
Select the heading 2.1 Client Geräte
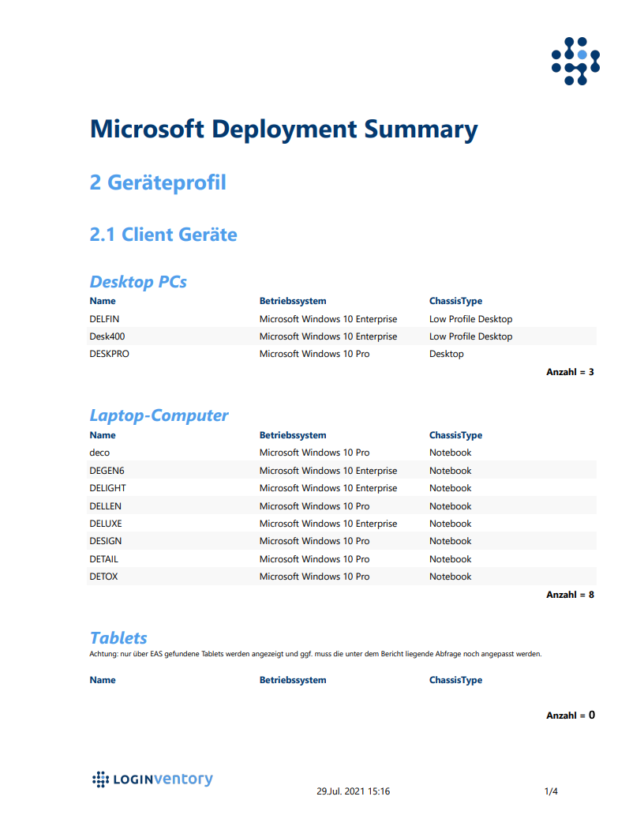click(163, 235)
